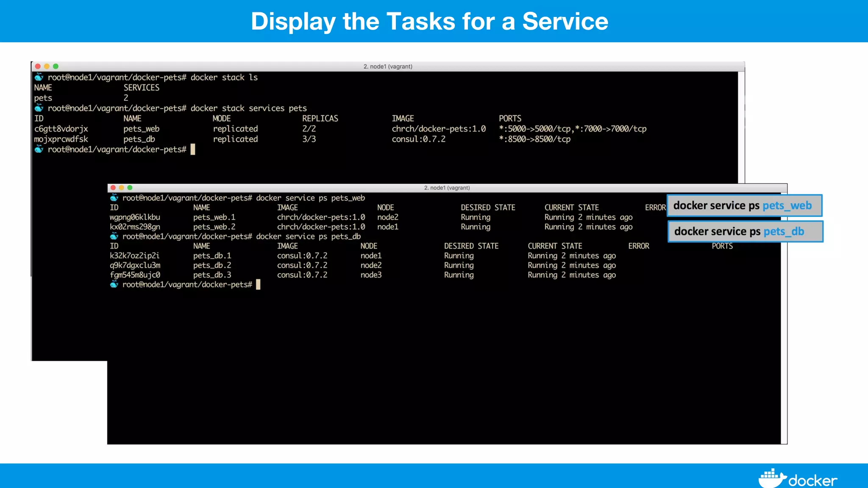Click the back terminal's '2. node1 (vagrant)' title
Image resolution: width=868 pixels, height=488 pixels.
point(388,67)
